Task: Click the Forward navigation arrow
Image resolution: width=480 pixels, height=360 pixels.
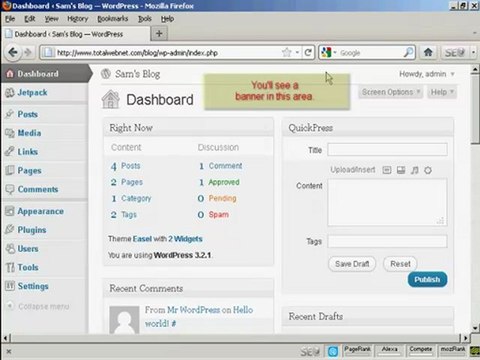Action: [x=28, y=52]
